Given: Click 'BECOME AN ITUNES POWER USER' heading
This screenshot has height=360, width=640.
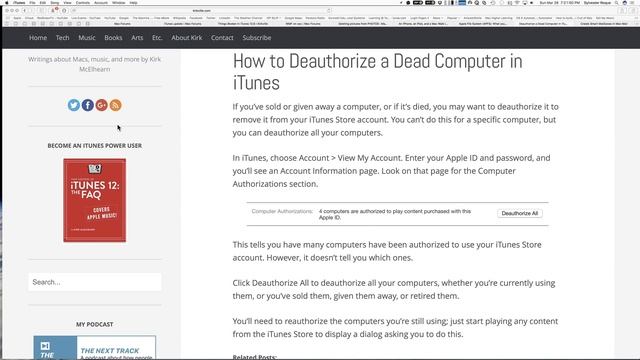Looking at the screenshot, I should pyautogui.click(x=95, y=145).
